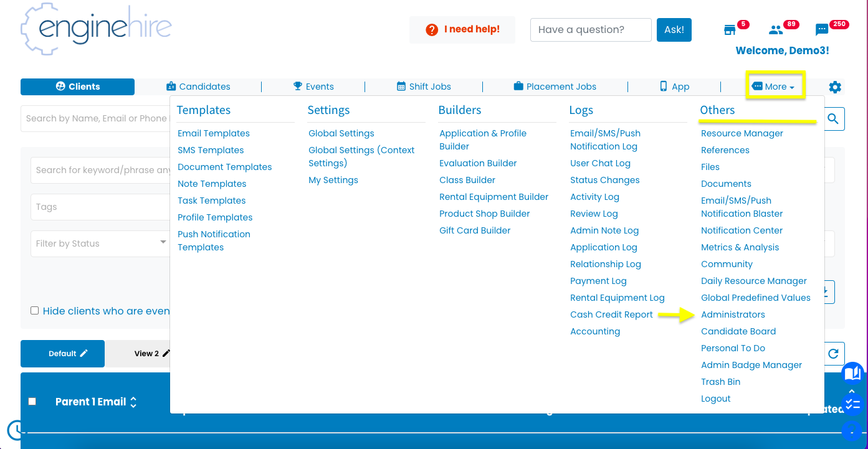
Task: Open the Filter by Status dropdown
Action: pos(102,243)
